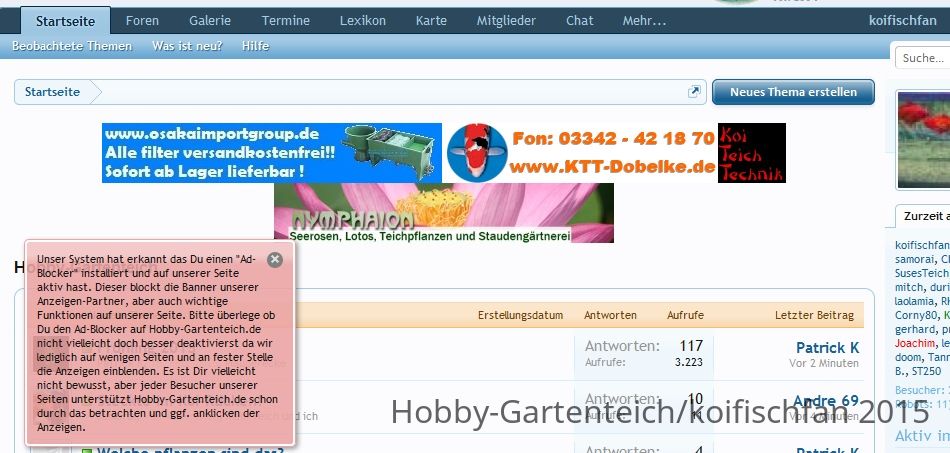The image size is (950, 453).
Task: Open Patrick K last post, Vor 2 Minuten
Action: tap(827, 348)
